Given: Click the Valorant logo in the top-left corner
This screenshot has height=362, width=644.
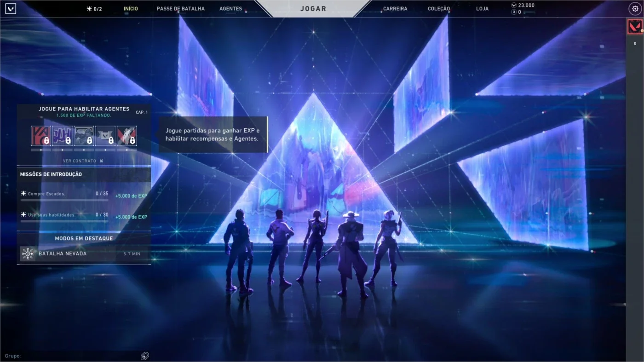Looking at the screenshot, I should tap(11, 8).
